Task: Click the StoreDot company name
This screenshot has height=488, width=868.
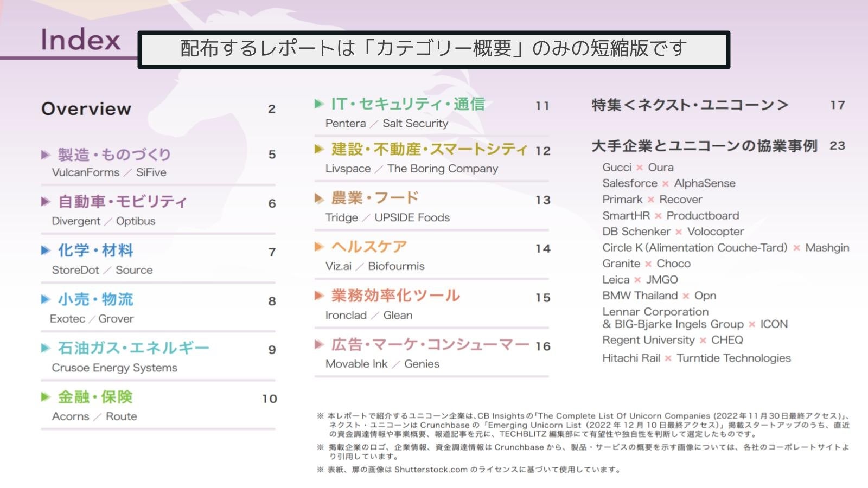Action: tap(75, 270)
